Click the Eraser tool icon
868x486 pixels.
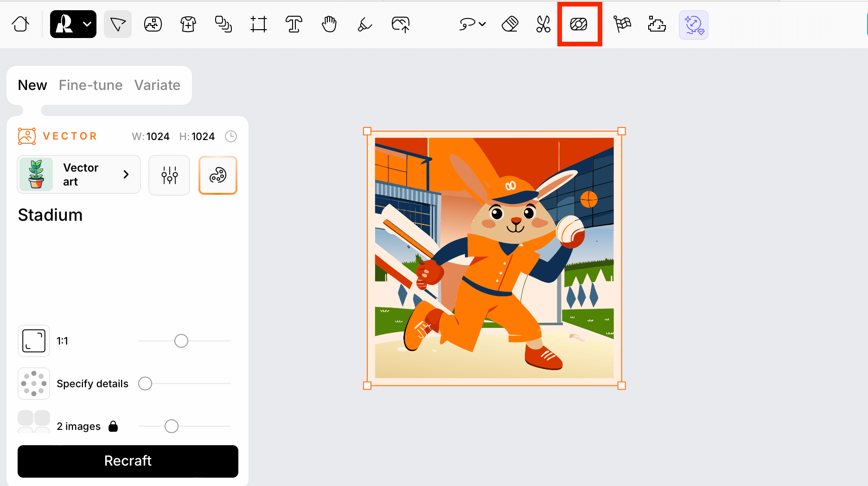(510, 24)
